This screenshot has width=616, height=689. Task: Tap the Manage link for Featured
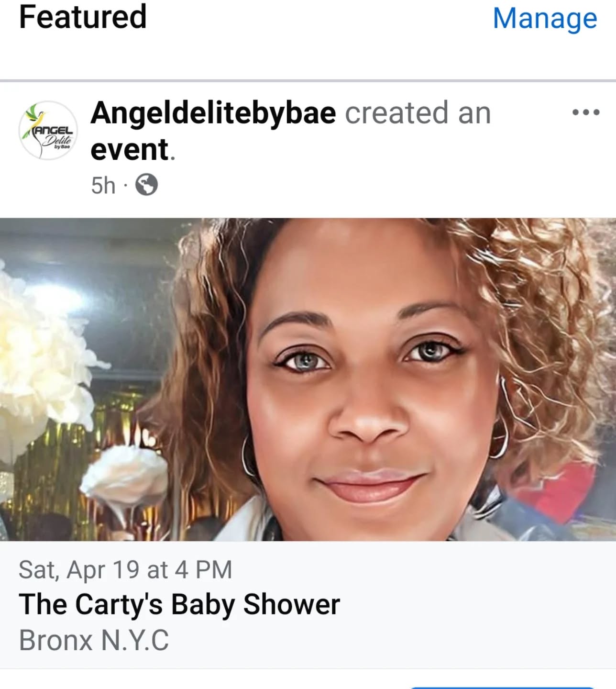[545, 18]
